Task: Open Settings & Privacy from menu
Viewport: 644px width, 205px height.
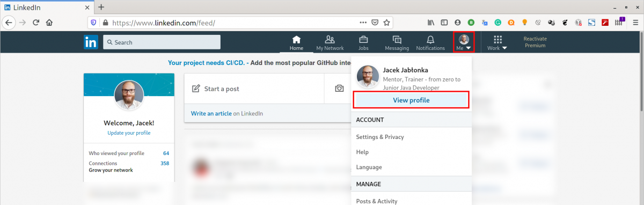Action: click(380, 137)
